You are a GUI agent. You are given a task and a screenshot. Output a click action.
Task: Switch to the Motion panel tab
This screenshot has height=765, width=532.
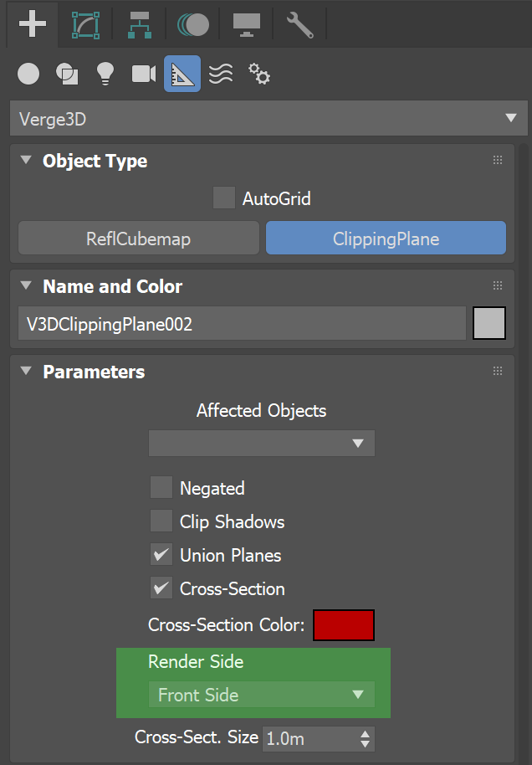(x=193, y=24)
